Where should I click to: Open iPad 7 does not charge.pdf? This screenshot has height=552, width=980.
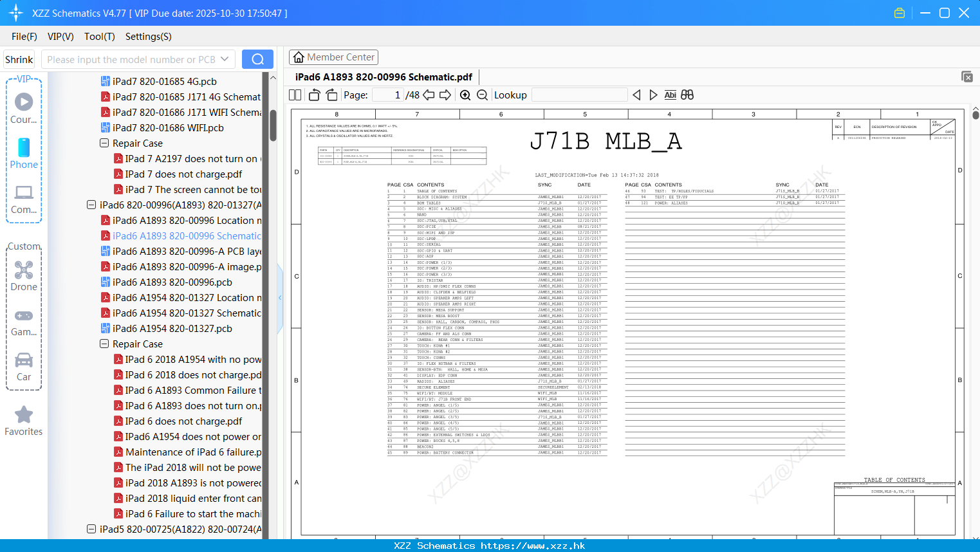(178, 174)
